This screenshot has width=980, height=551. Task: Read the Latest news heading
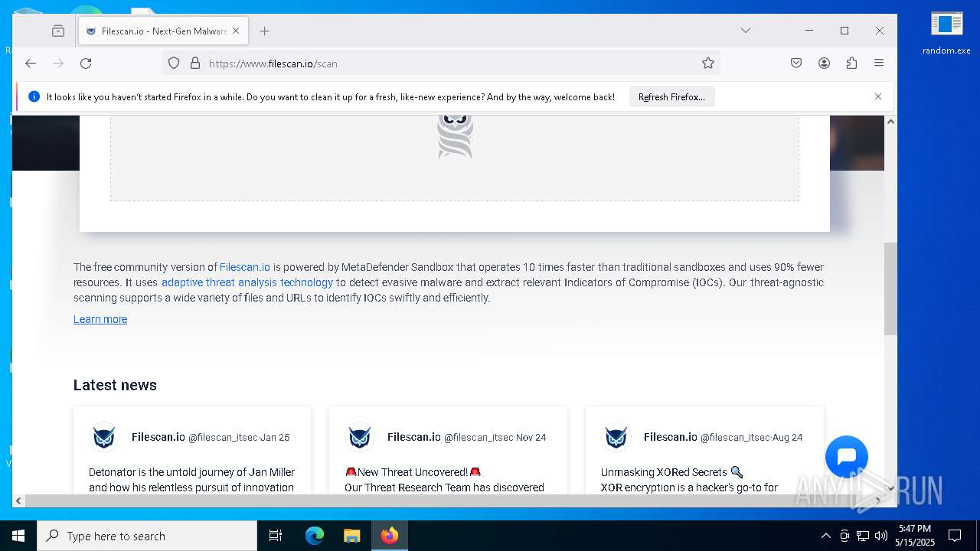[x=115, y=385]
